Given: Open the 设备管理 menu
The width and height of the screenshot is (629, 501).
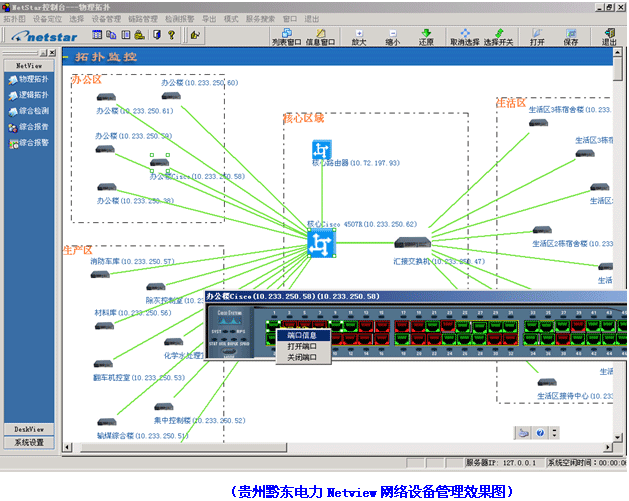Looking at the screenshot, I should pos(106,19).
